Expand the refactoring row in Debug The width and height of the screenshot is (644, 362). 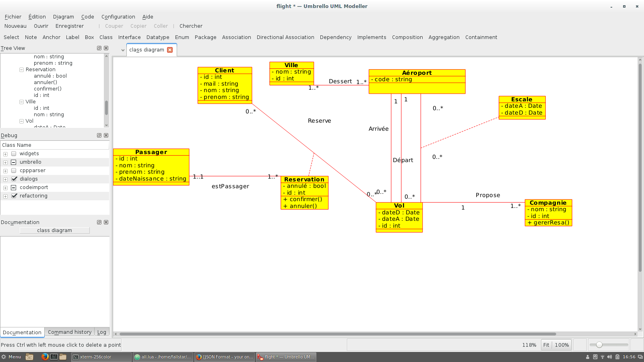click(x=5, y=196)
